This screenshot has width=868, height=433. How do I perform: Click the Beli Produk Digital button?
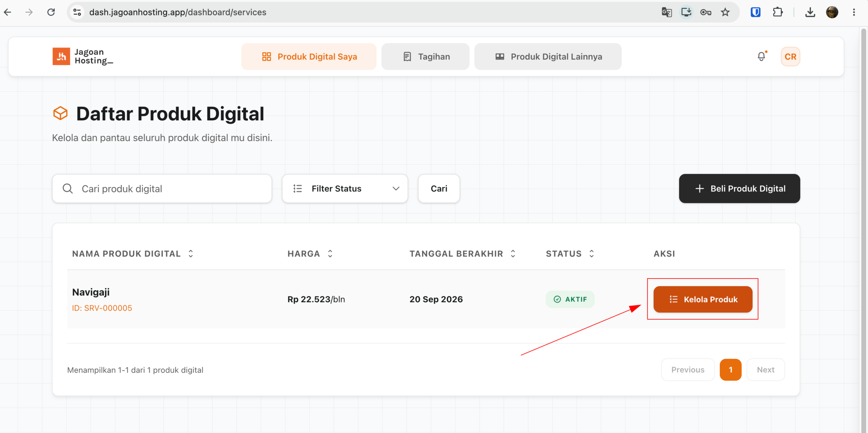(739, 189)
